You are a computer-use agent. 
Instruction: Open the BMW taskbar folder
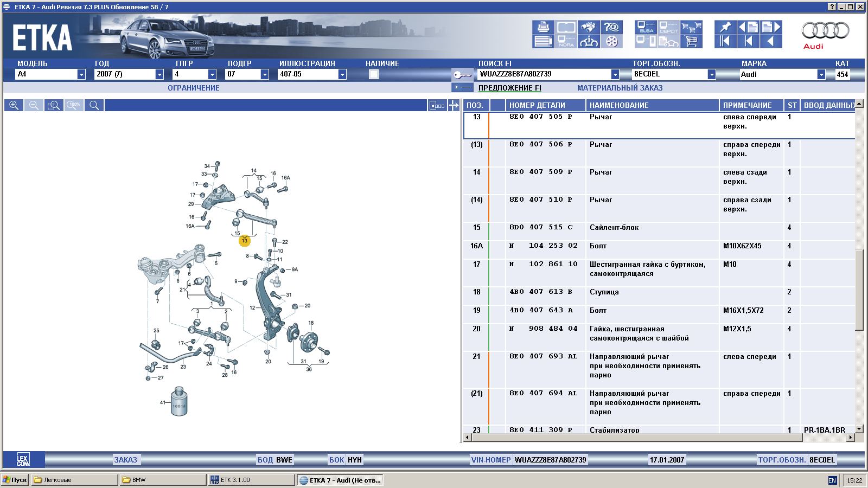click(x=163, y=480)
